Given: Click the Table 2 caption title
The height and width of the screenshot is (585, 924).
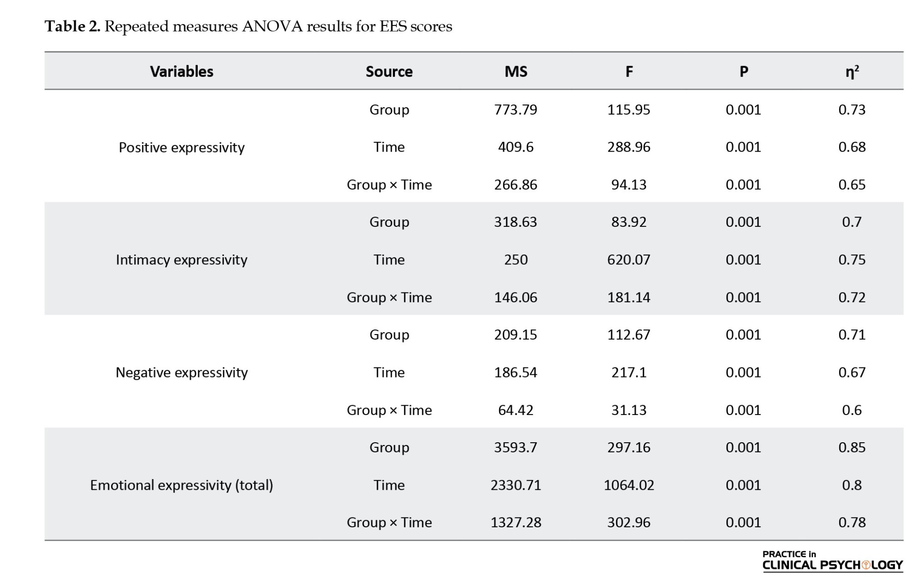Looking at the screenshot, I should coord(248,26).
